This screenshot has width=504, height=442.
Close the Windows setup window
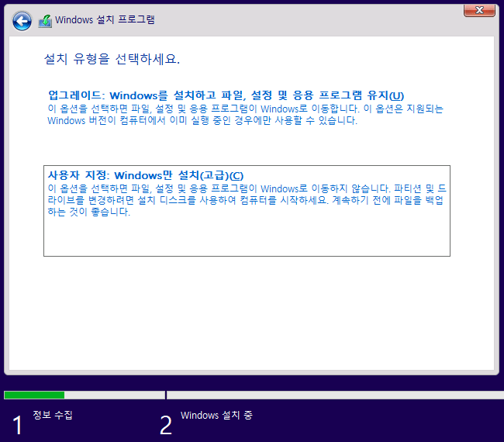pyautogui.click(x=479, y=10)
